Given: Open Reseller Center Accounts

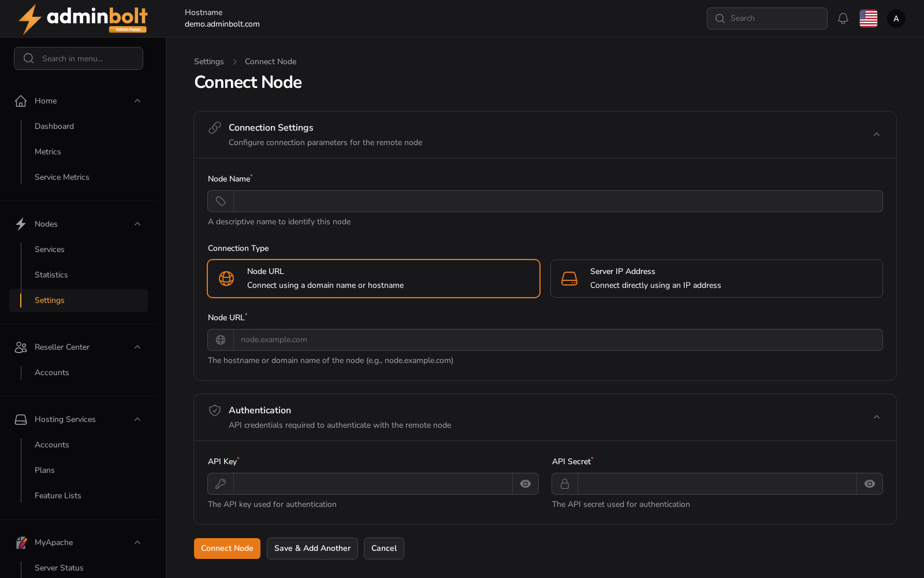Looking at the screenshot, I should 52,373.
